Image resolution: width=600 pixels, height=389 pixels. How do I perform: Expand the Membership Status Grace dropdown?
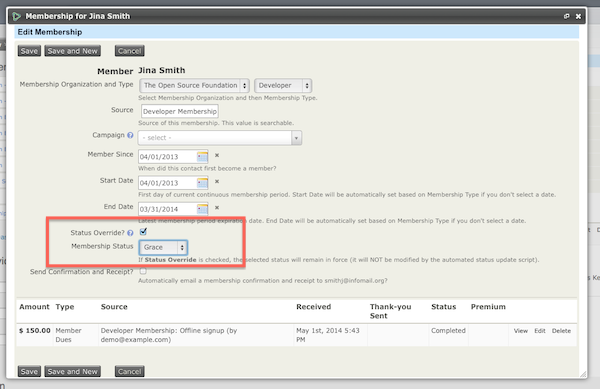tap(163, 247)
